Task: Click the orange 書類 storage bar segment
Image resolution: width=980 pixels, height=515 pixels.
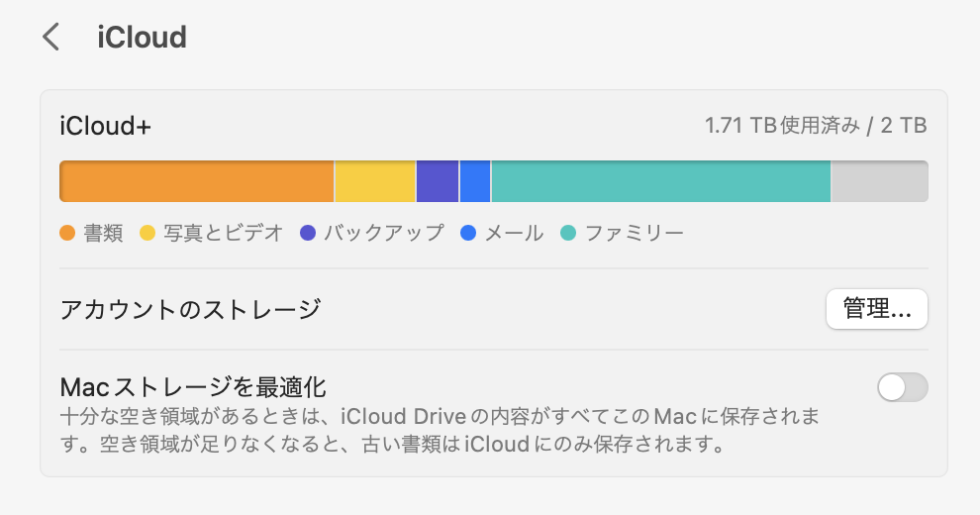Action: 197,181
